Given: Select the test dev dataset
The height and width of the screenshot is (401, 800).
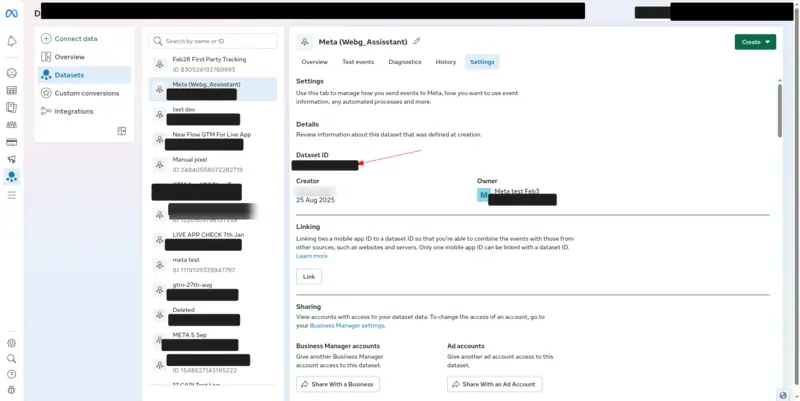Looking at the screenshot, I should [x=213, y=114].
